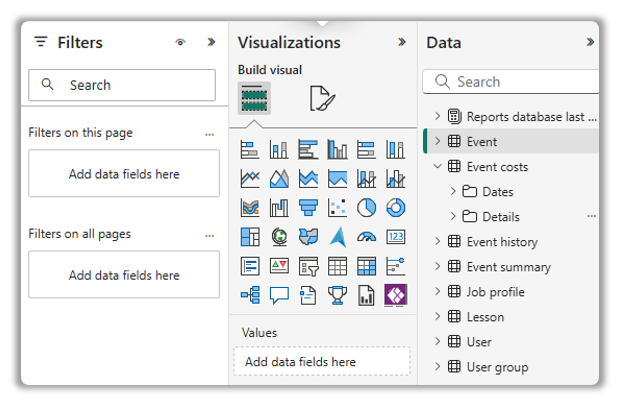The height and width of the screenshot is (405, 628).
Task: Choose the Clustered bar chart visual
Action: [x=308, y=149]
